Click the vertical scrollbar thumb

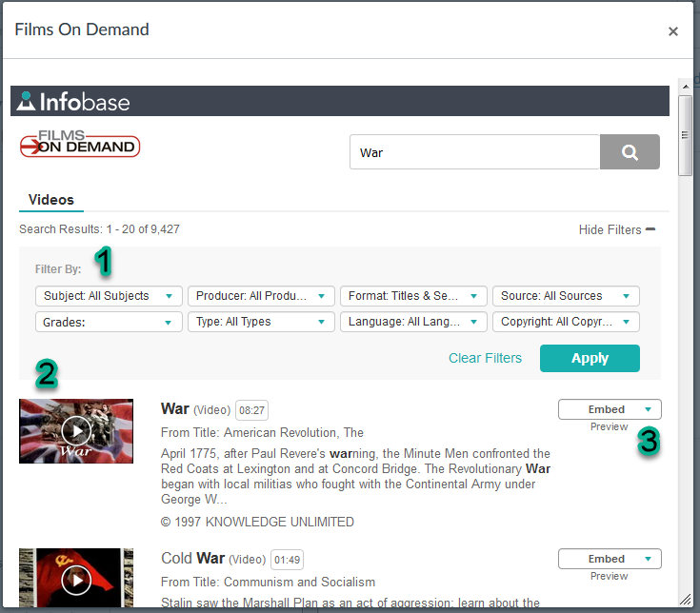pos(686,135)
